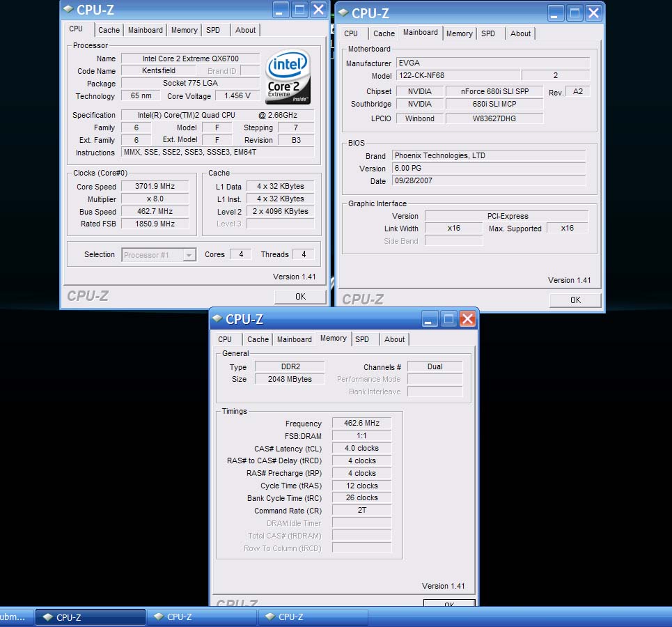The width and height of the screenshot is (672, 627).
Task: Select Mainboard tab in right CPU-Z window
Action: (421, 32)
